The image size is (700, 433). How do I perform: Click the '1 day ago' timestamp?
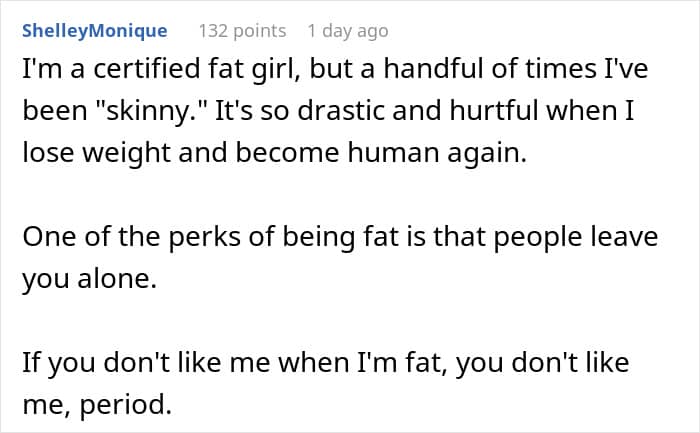[347, 31]
